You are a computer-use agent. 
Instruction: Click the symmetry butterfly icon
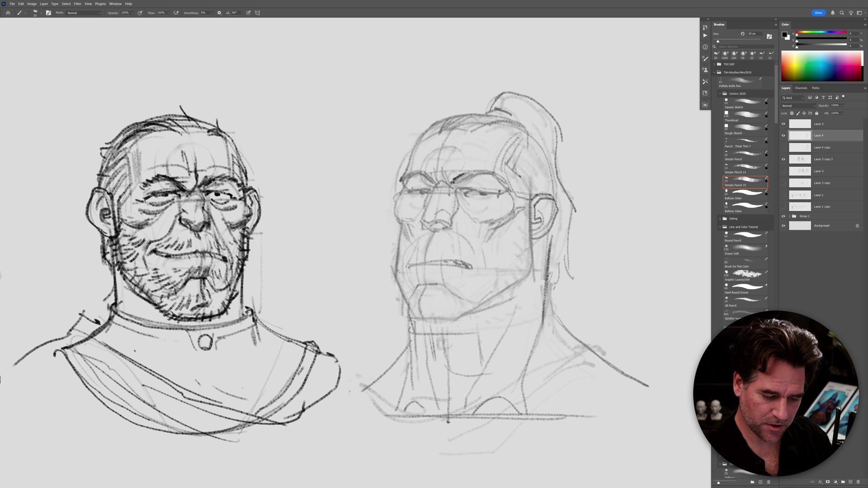pos(258,13)
